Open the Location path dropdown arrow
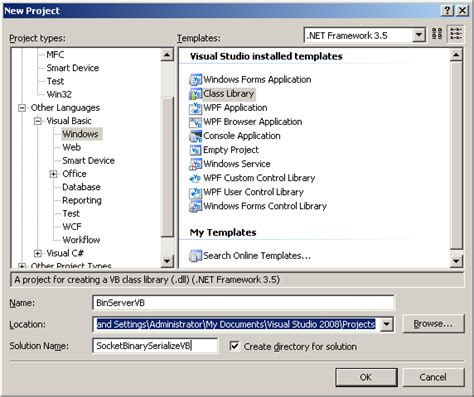 (x=386, y=324)
